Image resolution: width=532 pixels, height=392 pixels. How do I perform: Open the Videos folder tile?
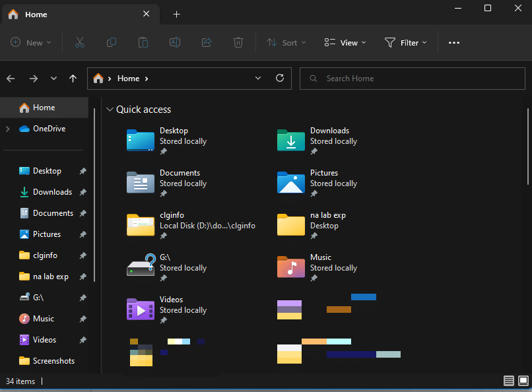point(167,310)
